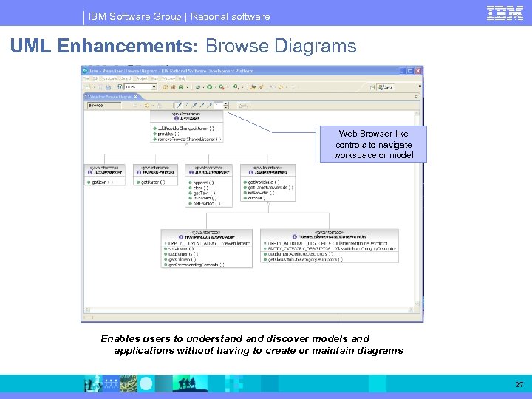This screenshot has height=399, width=532.
Task: Open the Window menu
Action: [168, 78]
